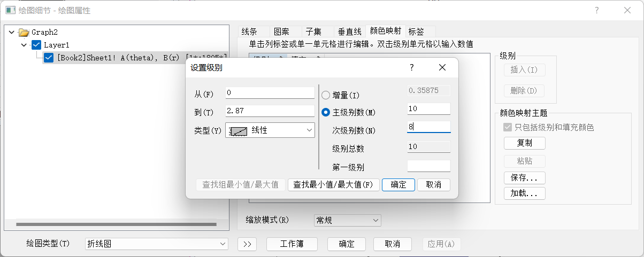Collapse the Graph2 tree node
The height and width of the screenshot is (257, 644).
click(x=12, y=32)
